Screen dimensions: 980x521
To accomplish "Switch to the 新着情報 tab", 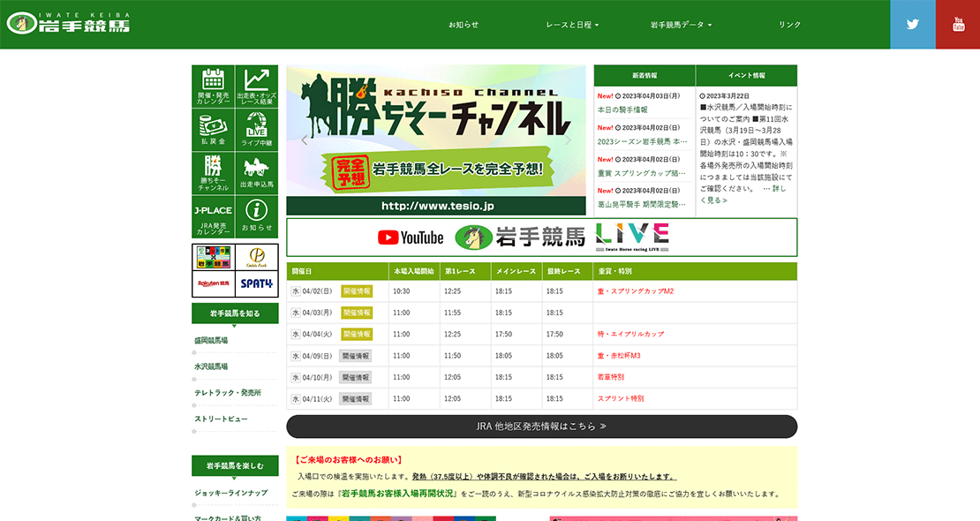I will (x=645, y=76).
